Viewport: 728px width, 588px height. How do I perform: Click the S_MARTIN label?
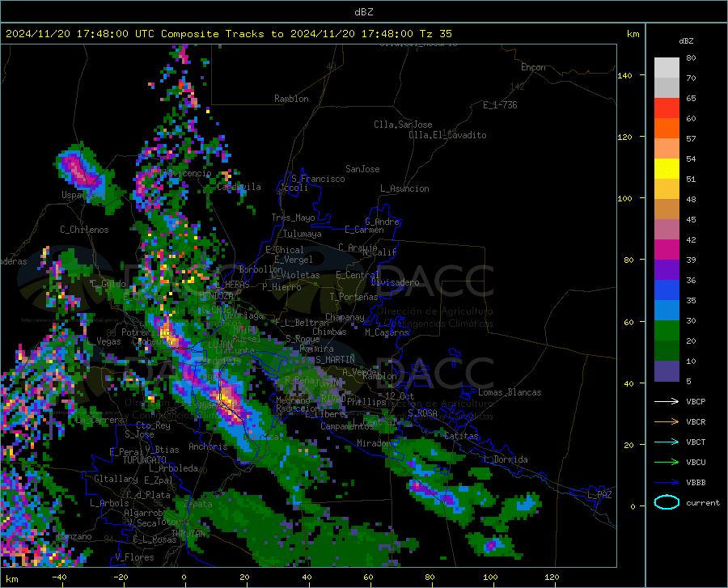point(335,360)
